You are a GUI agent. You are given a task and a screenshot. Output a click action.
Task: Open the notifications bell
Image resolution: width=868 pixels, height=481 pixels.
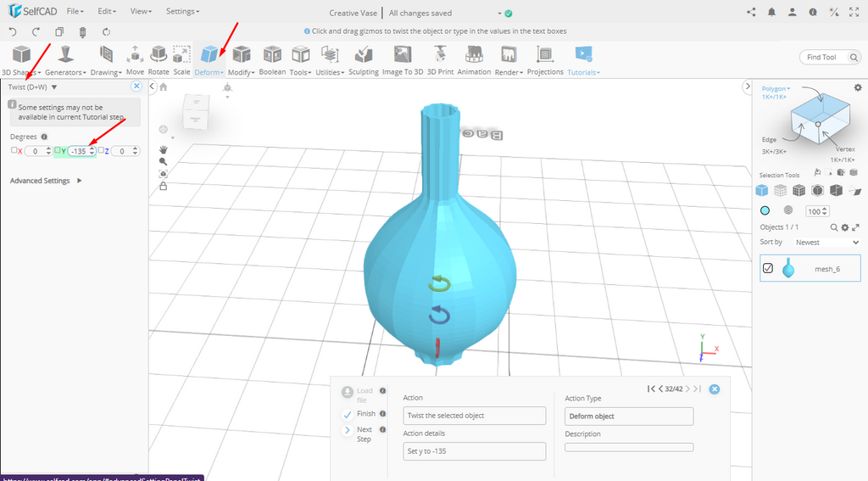click(771, 12)
